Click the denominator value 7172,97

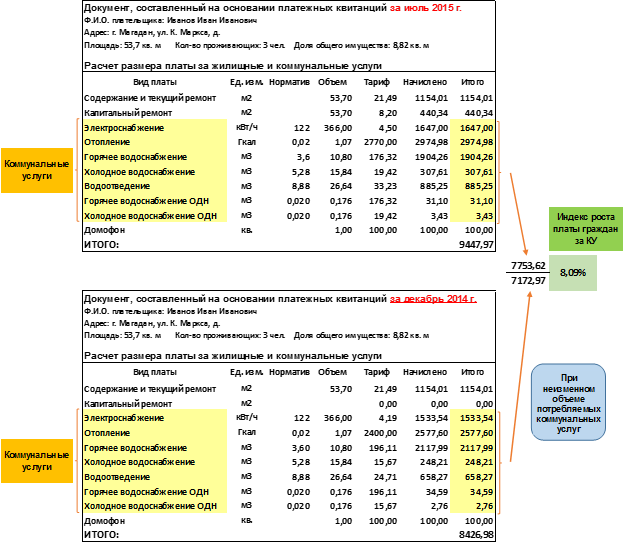click(528, 281)
